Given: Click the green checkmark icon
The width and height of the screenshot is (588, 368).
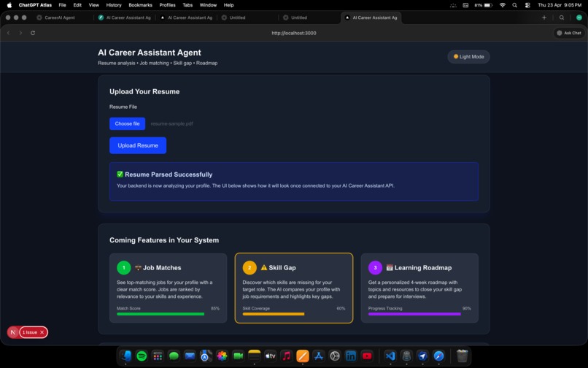Looking at the screenshot, I should point(120,175).
